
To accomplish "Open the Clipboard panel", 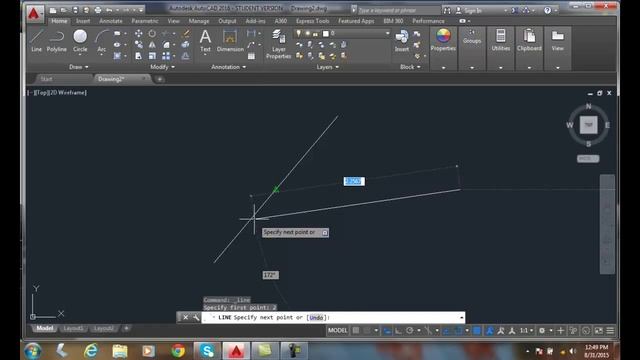I will coord(529,40).
